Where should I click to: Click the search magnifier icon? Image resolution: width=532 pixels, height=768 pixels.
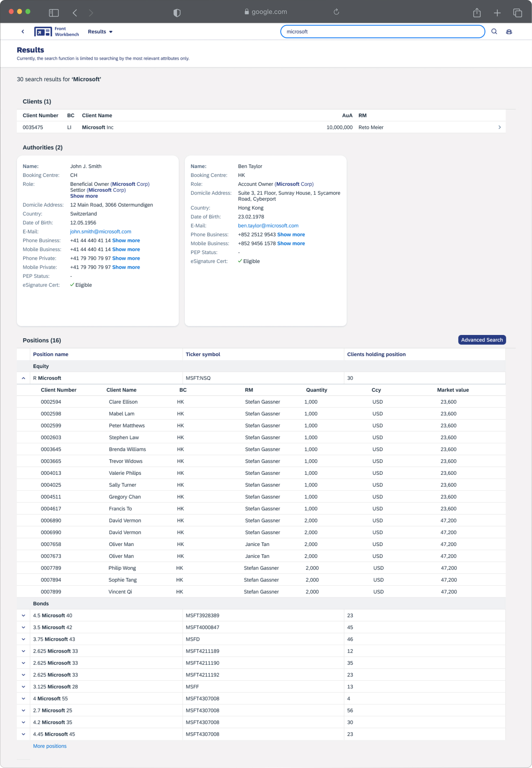tap(494, 31)
